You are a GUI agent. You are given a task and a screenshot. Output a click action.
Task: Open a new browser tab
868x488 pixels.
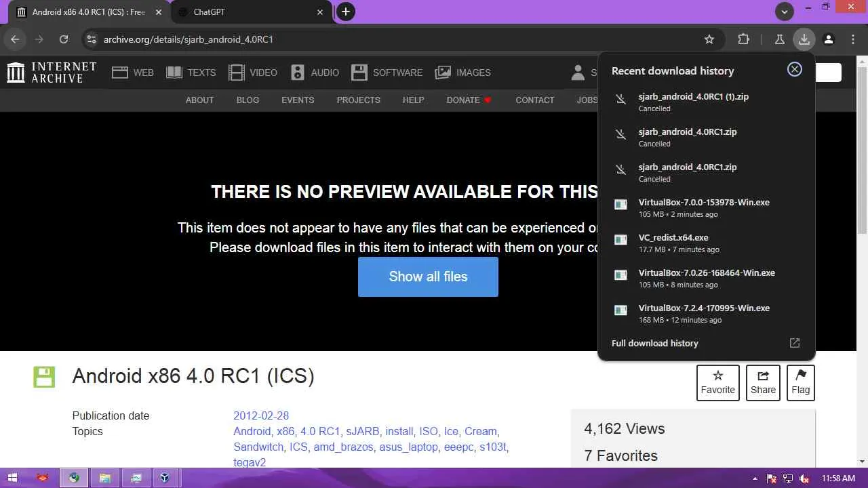[346, 12]
